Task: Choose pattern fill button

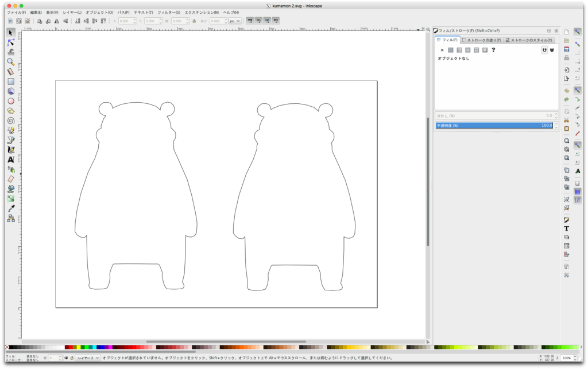Action: tap(476, 50)
